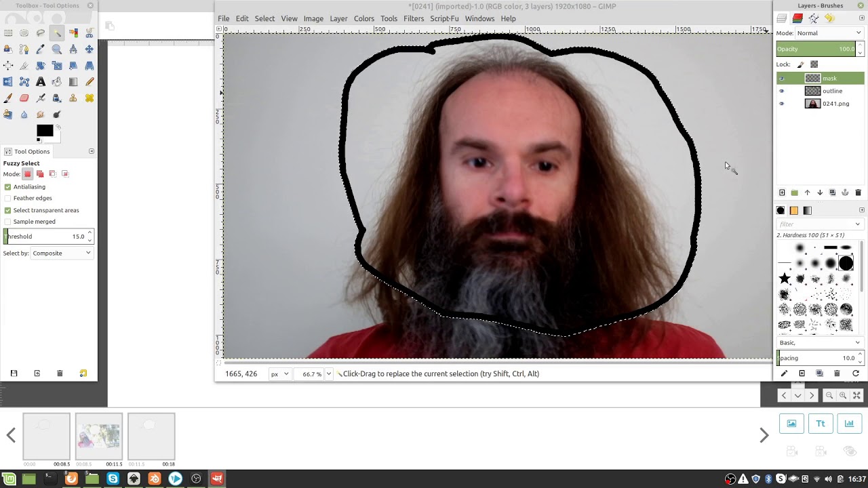Hide the mask layer via eye icon
868x488 pixels.
click(781, 79)
